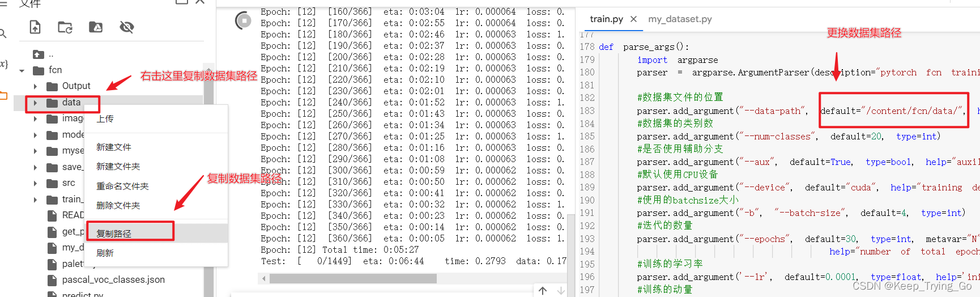Expand the data folder arrow

(x=36, y=103)
